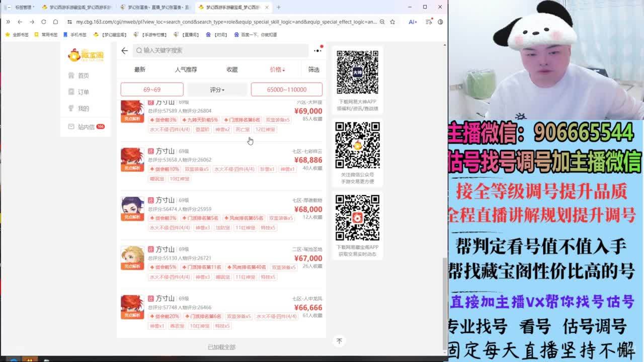Expand the 评分 dropdown
Image resolution: width=644 pixels, height=362 pixels.
pyautogui.click(x=217, y=89)
